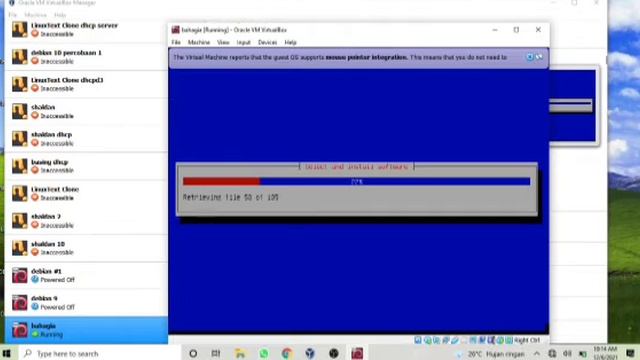The width and height of the screenshot is (640, 360).
Task: Select the 'debian #1' powered-off VM
Action: coord(86,276)
